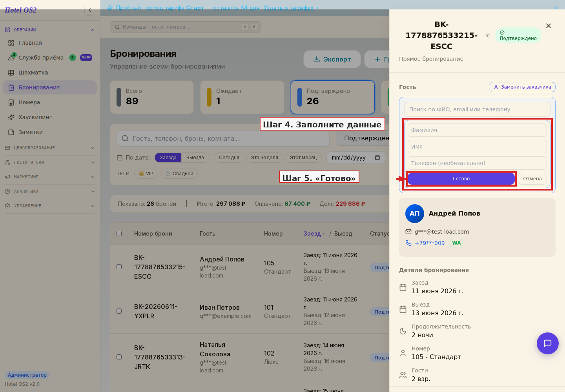Click the Фамилия input field

[x=477, y=130]
